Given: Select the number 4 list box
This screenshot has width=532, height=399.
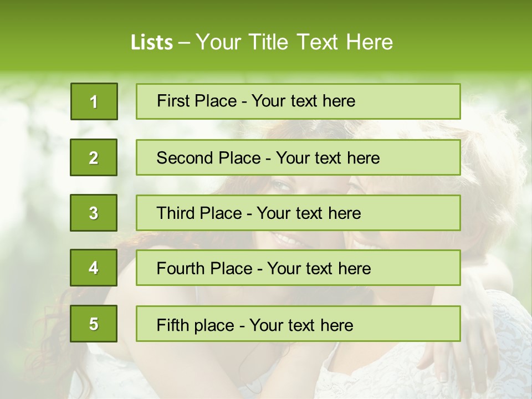Looking at the screenshot, I should coord(94,268).
